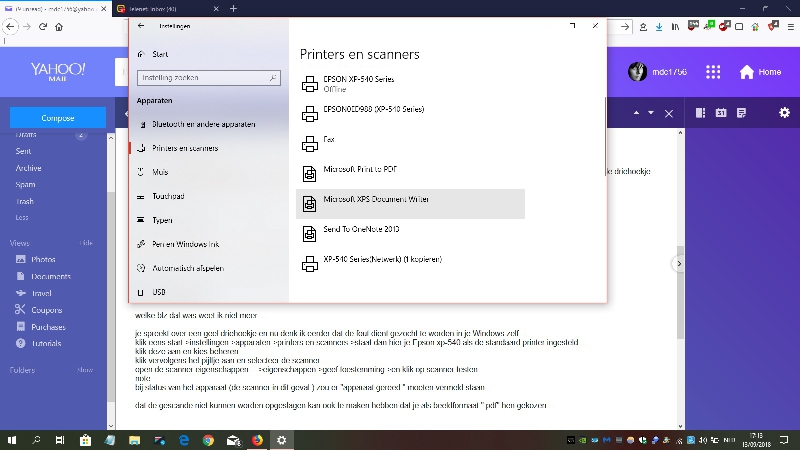
Task: Open the Firefox library icon
Action: 676,27
